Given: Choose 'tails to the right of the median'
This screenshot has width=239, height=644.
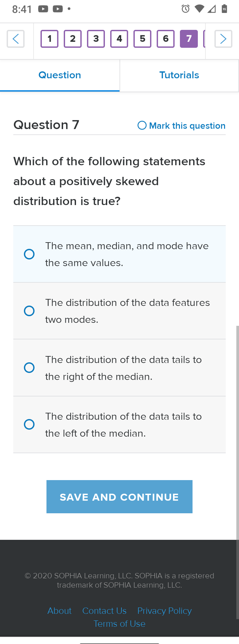Looking at the screenshot, I should pyautogui.click(x=119, y=368).
